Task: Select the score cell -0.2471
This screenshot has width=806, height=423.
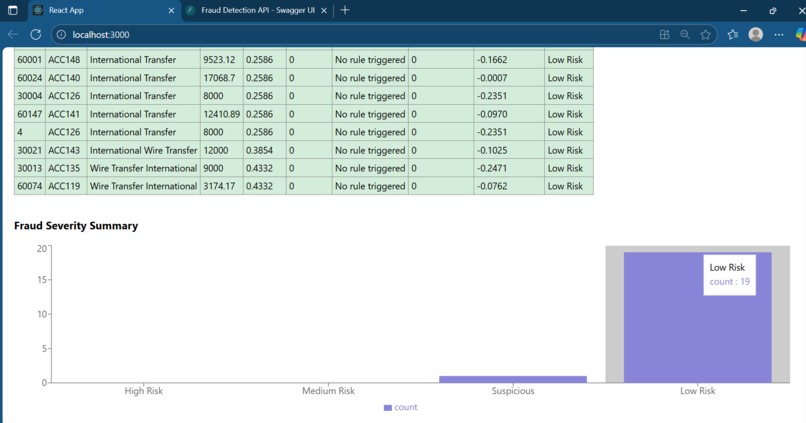Action: point(509,168)
